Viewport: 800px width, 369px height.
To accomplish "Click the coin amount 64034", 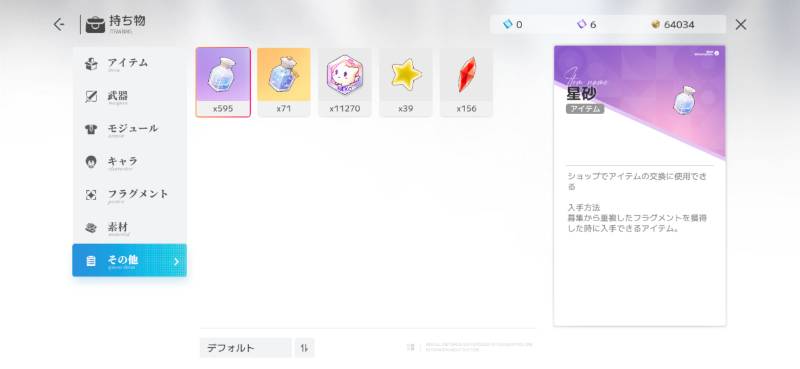I will pos(679,24).
